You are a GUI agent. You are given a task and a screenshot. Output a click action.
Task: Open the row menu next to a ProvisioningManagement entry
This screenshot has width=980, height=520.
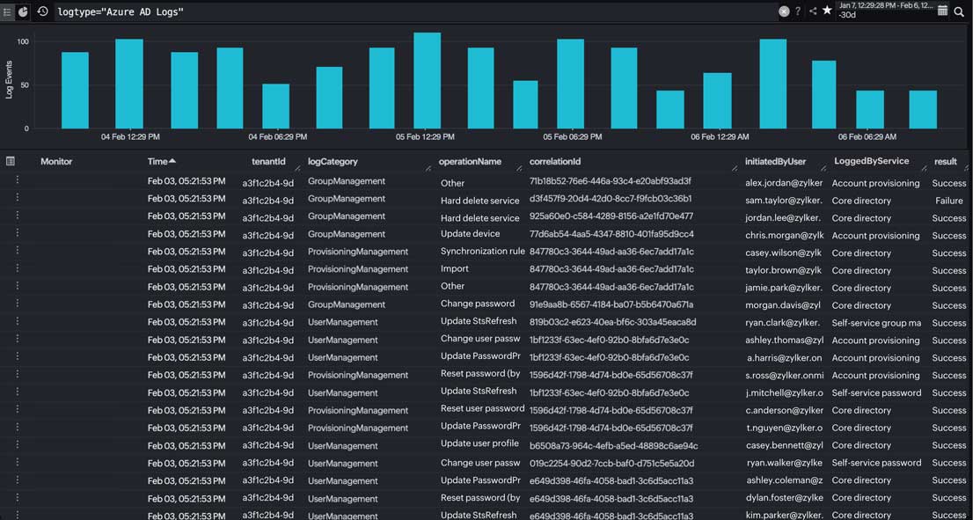17,253
